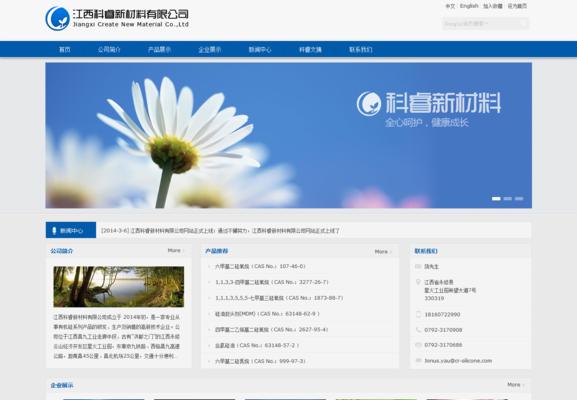Screen dimensions: 577x400
Task: Click the telephone icon beside 0792-3170908
Action: pos(418,330)
